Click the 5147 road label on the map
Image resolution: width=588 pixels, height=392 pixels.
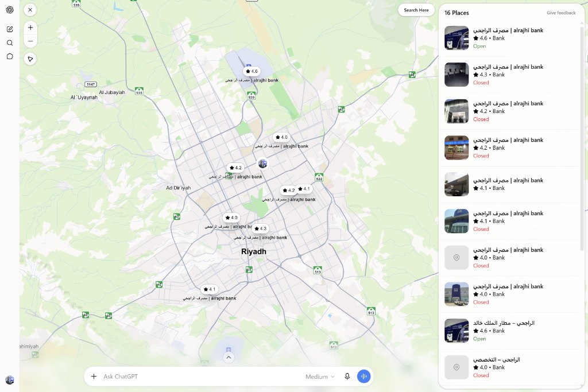point(91,84)
